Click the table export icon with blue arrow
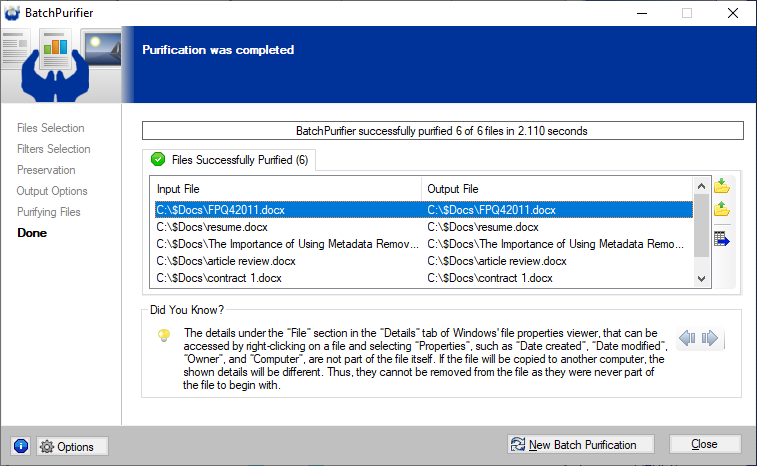Viewport: 757px width, 466px height. tap(722, 239)
